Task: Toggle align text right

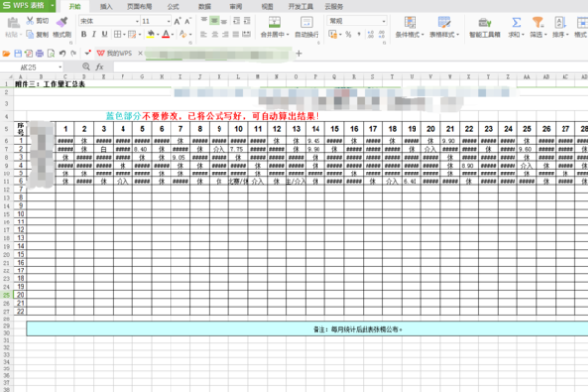Action: coord(225,34)
